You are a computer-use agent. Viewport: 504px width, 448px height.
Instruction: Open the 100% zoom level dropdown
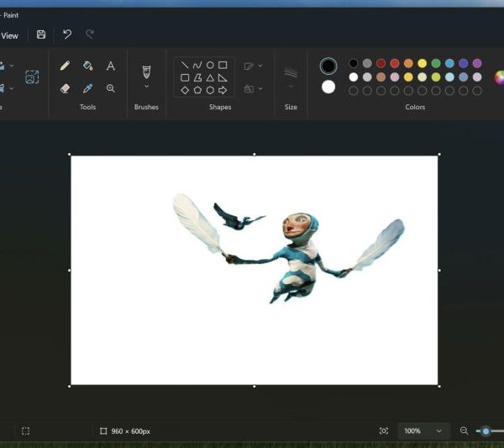[423, 431]
